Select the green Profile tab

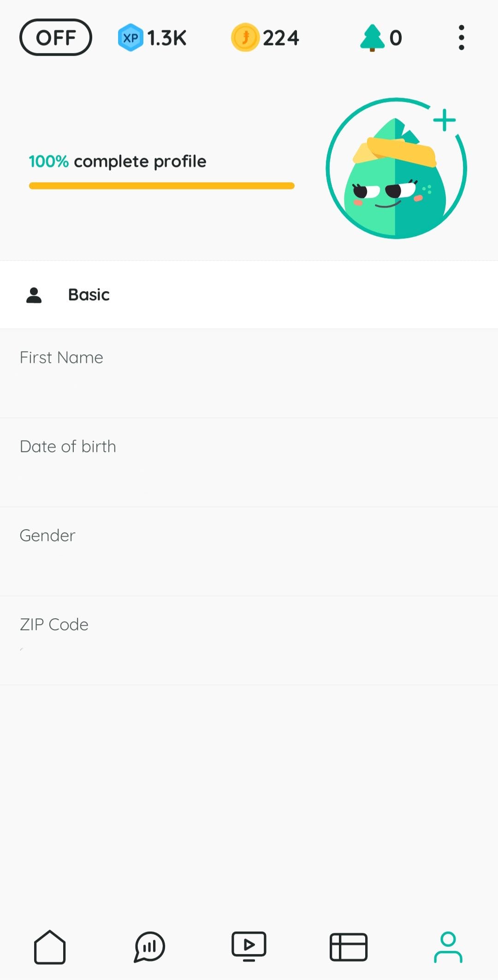448,947
